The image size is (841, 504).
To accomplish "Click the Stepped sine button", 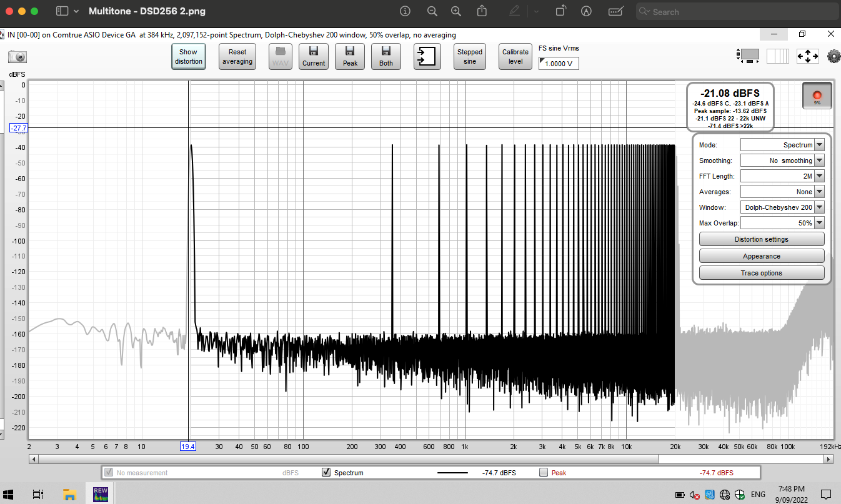I will (470, 56).
